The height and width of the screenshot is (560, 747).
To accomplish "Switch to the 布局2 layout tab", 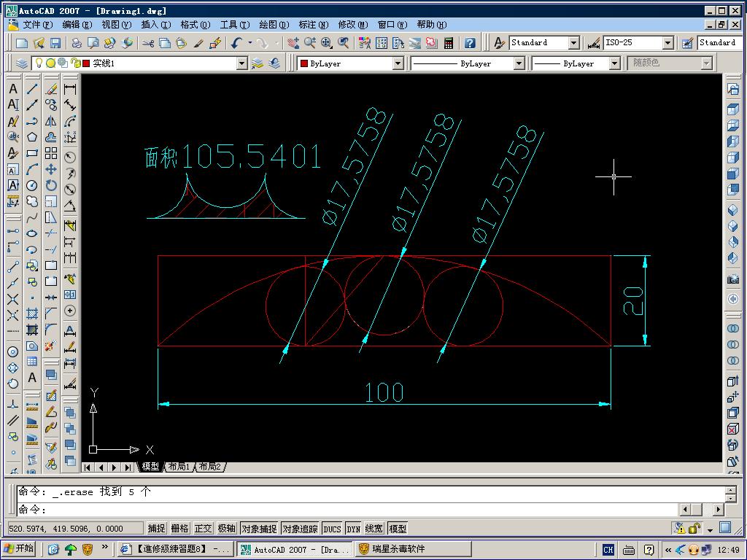I will coord(210,467).
